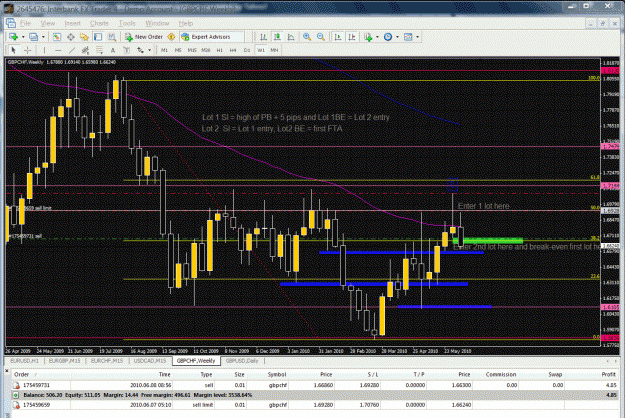The width and height of the screenshot is (625, 418).
Task: Click the application icon beside File menu
Action: (x=11, y=24)
